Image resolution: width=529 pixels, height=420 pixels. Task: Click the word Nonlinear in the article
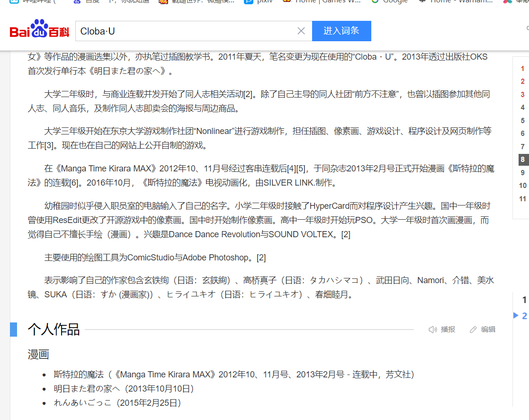214,131
